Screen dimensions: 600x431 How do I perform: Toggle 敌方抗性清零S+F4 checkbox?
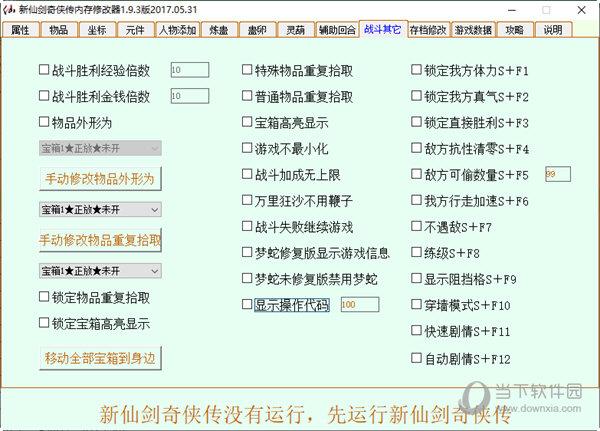pyautogui.click(x=416, y=148)
